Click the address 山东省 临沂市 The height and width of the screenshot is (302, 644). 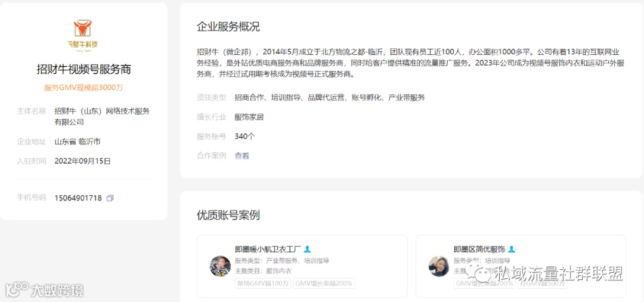click(x=78, y=142)
